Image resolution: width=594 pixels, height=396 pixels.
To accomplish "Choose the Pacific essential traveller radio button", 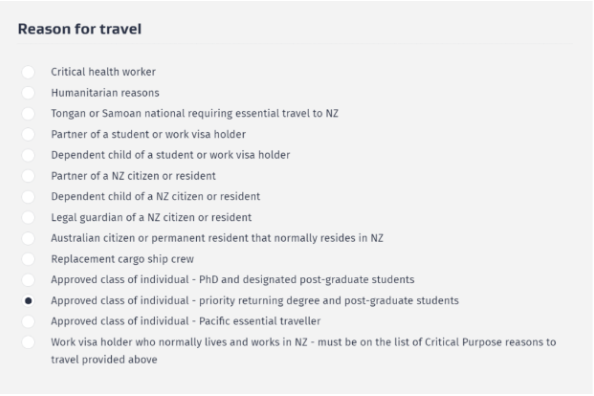I will point(28,321).
